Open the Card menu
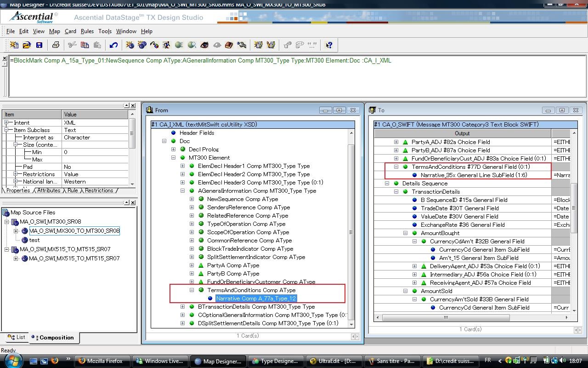588x368 pixels. (70, 31)
